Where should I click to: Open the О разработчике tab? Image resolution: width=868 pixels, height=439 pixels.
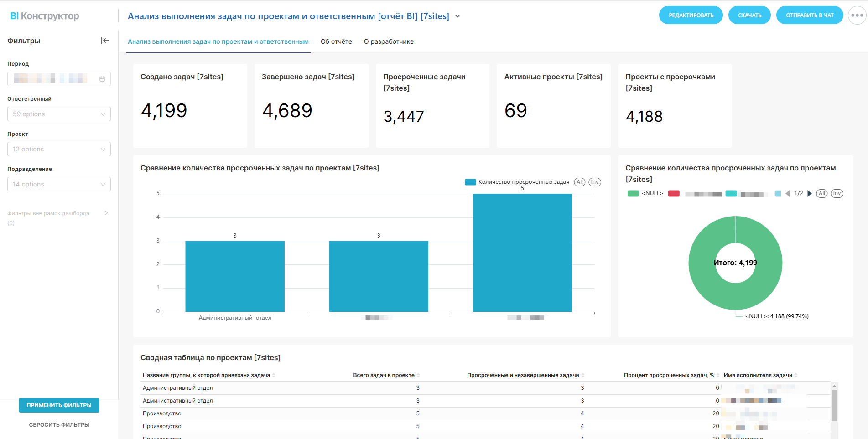[x=389, y=41]
